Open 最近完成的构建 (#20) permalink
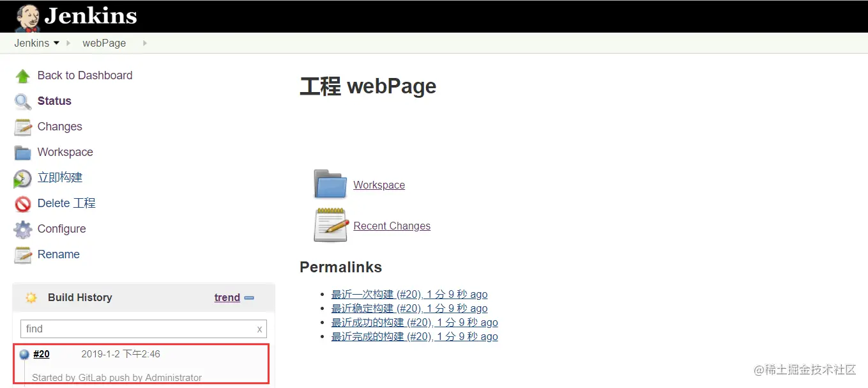 click(x=415, y=337)
